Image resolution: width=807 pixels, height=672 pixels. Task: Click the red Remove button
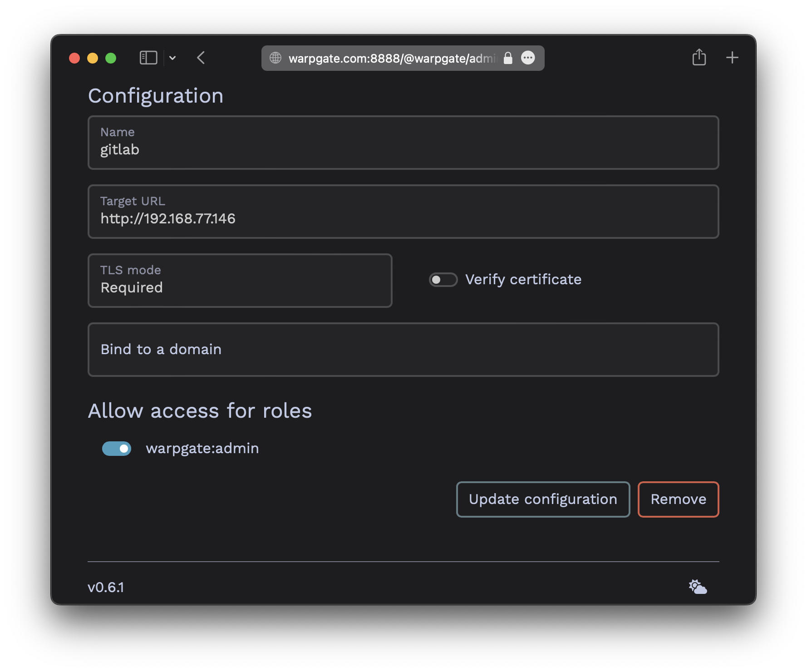click(678, 499)
